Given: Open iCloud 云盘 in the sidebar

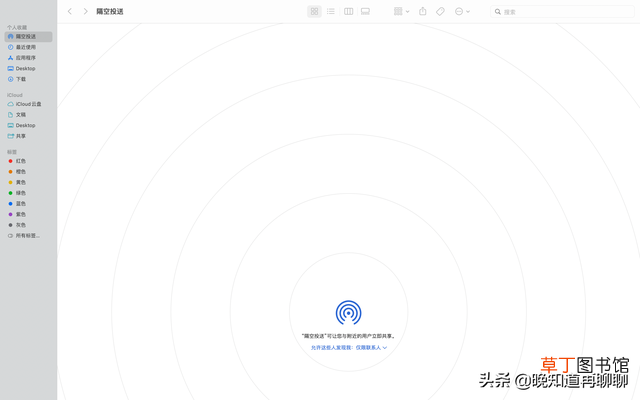Looking at the screenshot, I should coord(29,104).
